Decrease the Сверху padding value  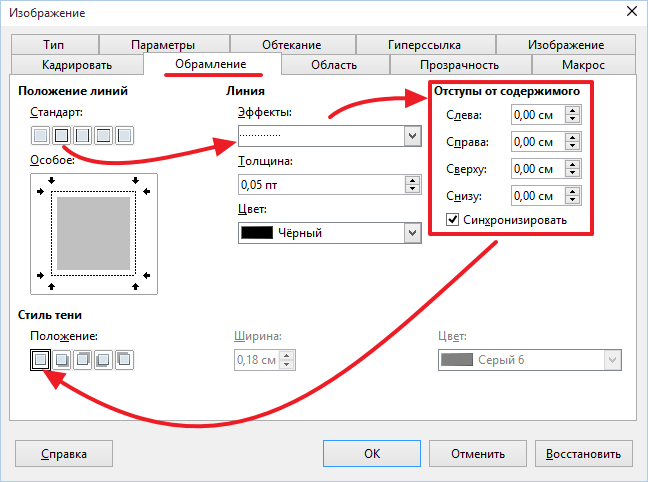[x=572, y=173]
